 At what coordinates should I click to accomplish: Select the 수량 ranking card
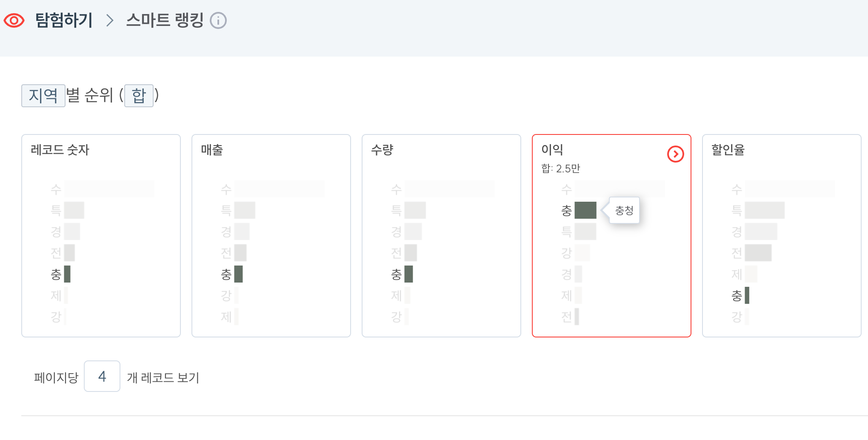[x=442, y=236]
